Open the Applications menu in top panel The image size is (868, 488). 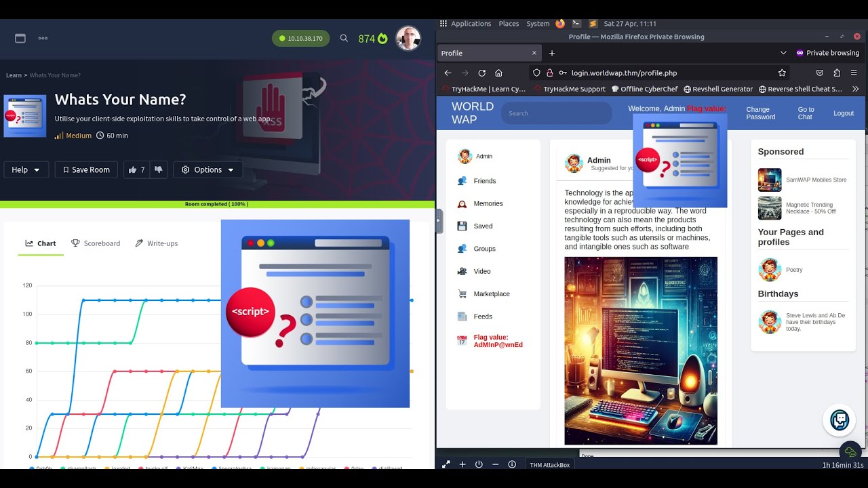[x=465, y=23]
